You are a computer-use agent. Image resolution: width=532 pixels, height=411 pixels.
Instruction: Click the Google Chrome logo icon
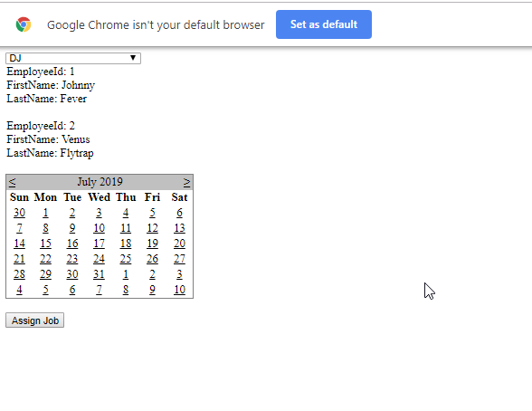pyautogui.click(x=24, y=24)
